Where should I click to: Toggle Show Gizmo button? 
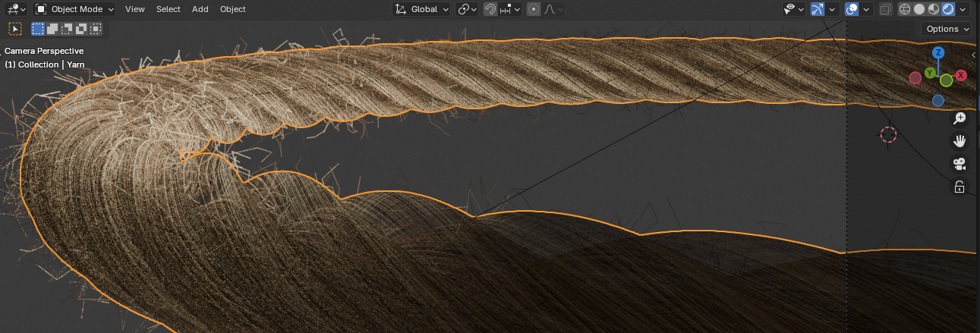click(818, 9)
